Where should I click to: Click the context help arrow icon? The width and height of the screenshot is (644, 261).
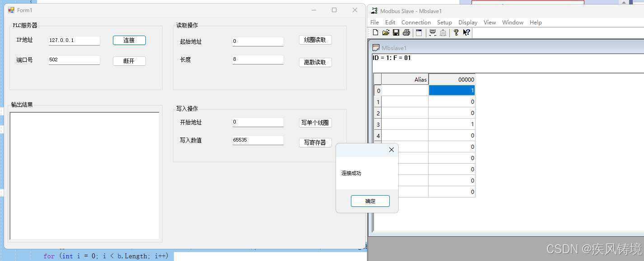[x=467, y=32]
